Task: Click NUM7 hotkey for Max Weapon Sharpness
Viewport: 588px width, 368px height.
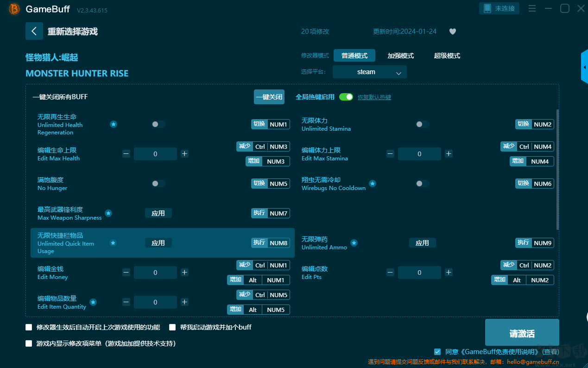Action: pos(271,213)
